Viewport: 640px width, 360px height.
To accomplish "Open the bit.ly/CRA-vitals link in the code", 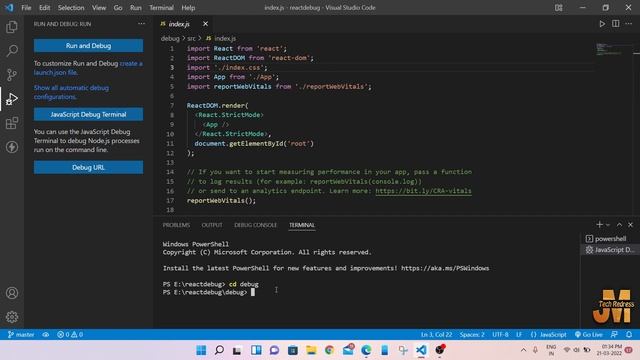I will 423,191.
